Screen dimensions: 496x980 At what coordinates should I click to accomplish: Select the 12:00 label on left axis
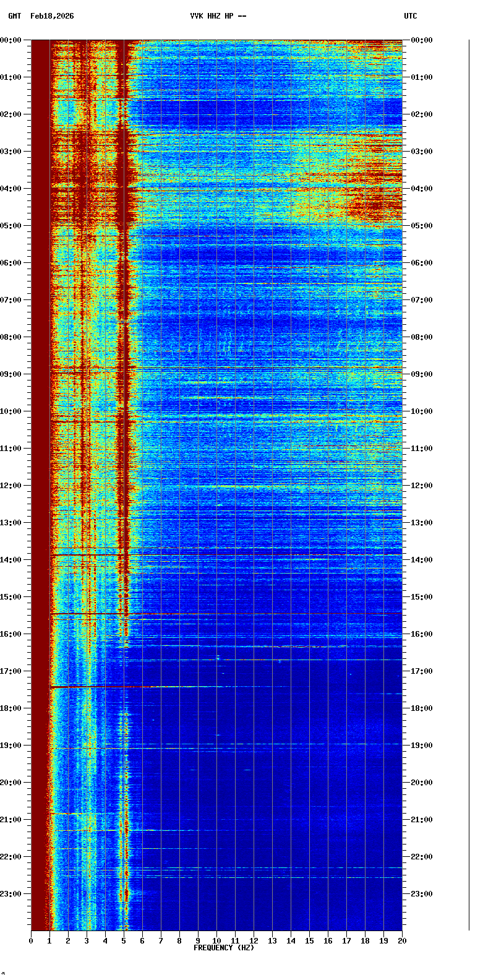[x=11, y=486]
